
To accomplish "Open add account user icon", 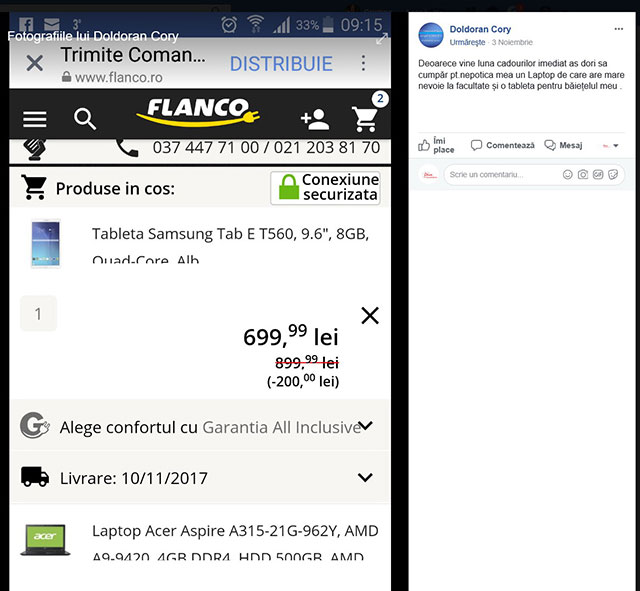I will [315, 120].
